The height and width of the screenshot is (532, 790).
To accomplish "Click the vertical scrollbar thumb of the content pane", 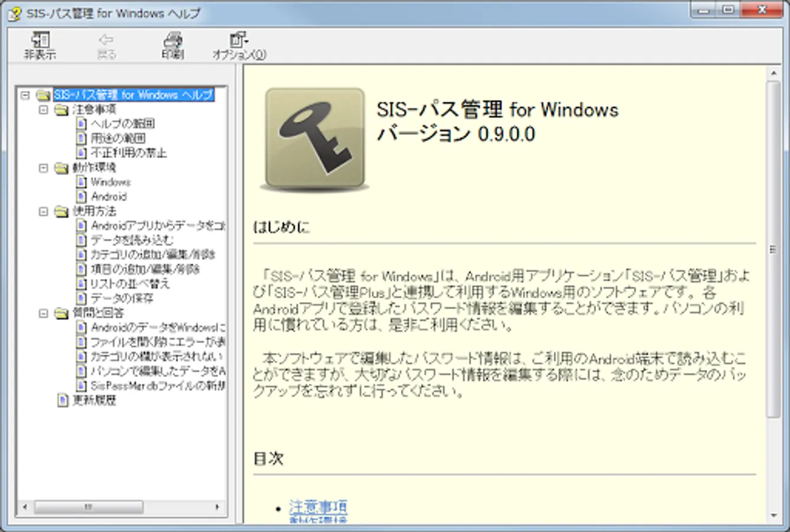I will coord(773,249).
